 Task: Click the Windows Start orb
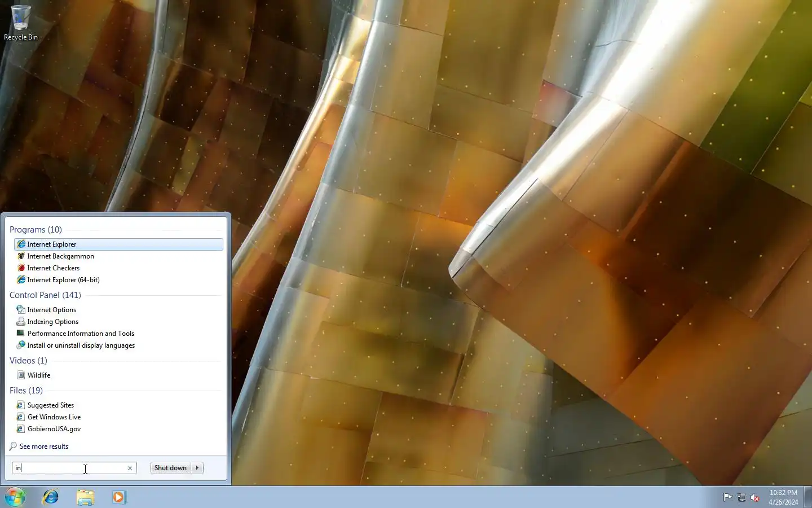(15, 497)
